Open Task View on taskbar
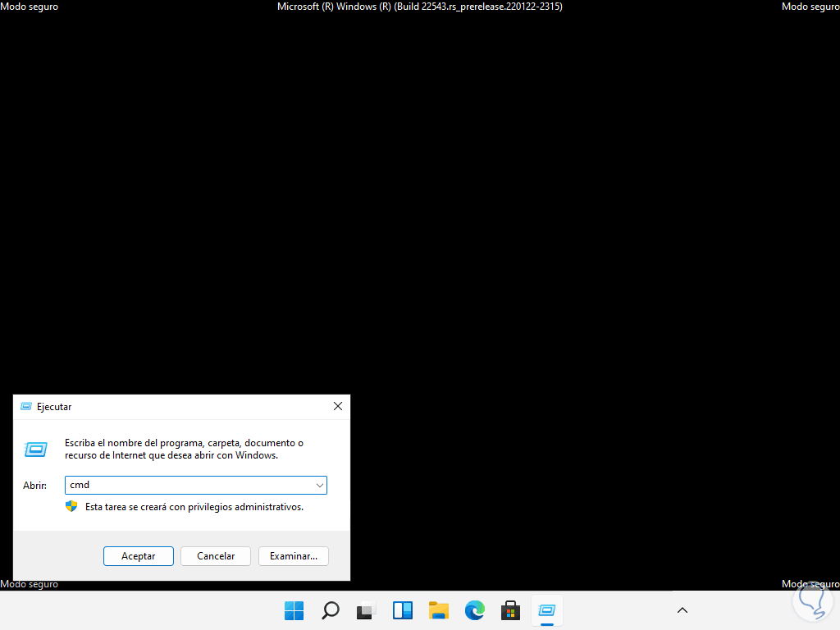Image resolution: width=840 pixels, height=630 pixels. click(x=366, y=610)
